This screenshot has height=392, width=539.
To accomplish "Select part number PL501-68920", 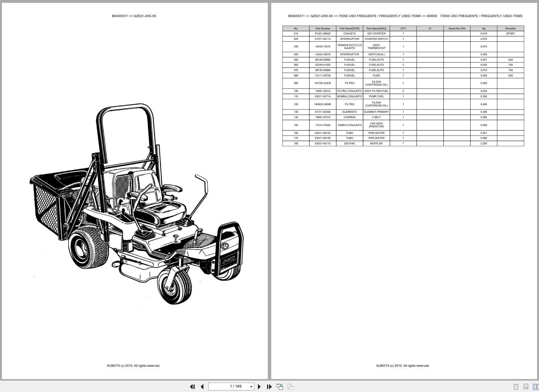I will point(323,33).
